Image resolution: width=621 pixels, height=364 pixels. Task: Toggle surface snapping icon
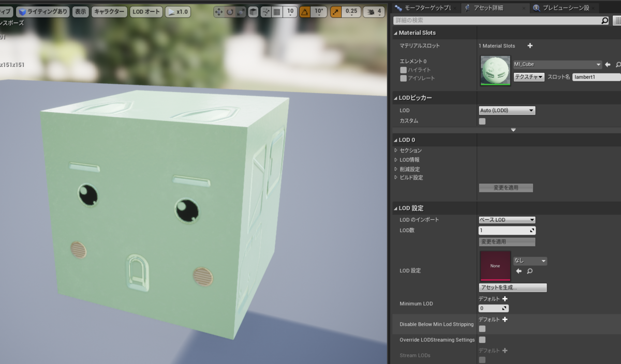(x=266, y=11)
